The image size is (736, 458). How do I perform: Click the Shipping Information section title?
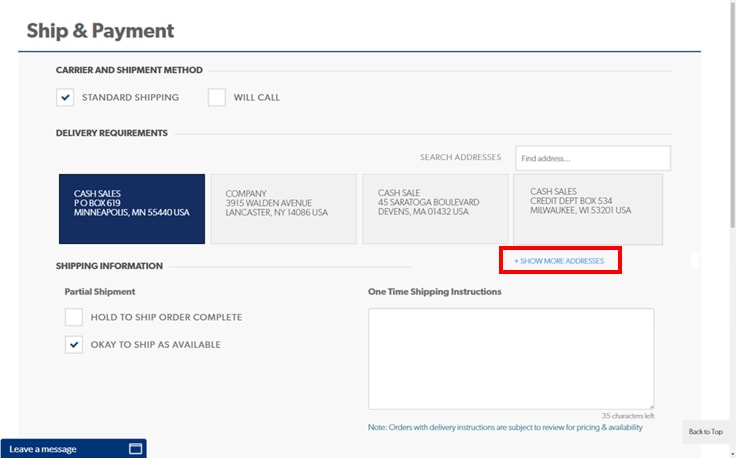coord(109,266)
